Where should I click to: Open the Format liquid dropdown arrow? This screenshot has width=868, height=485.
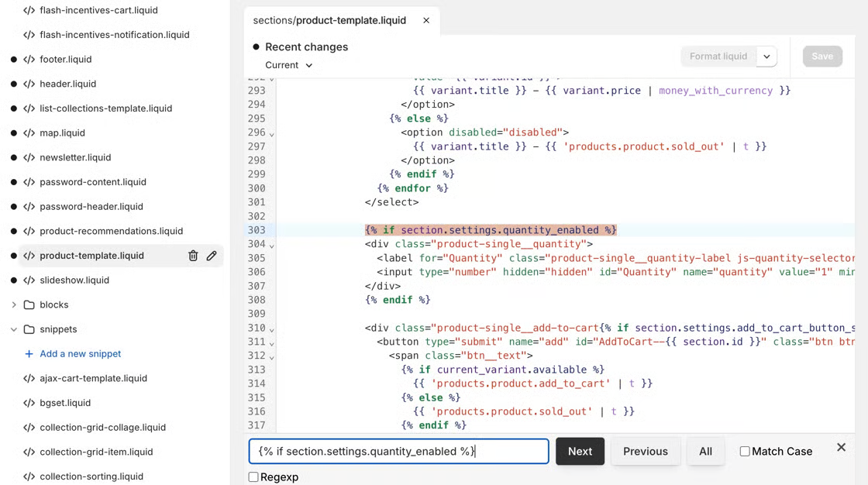tap(766, 57)
